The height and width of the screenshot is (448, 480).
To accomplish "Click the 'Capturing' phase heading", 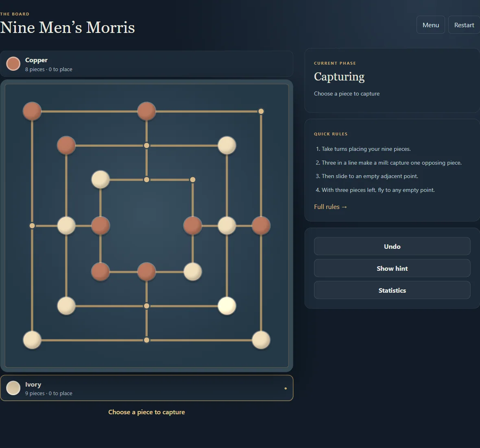I will (339, 77).
